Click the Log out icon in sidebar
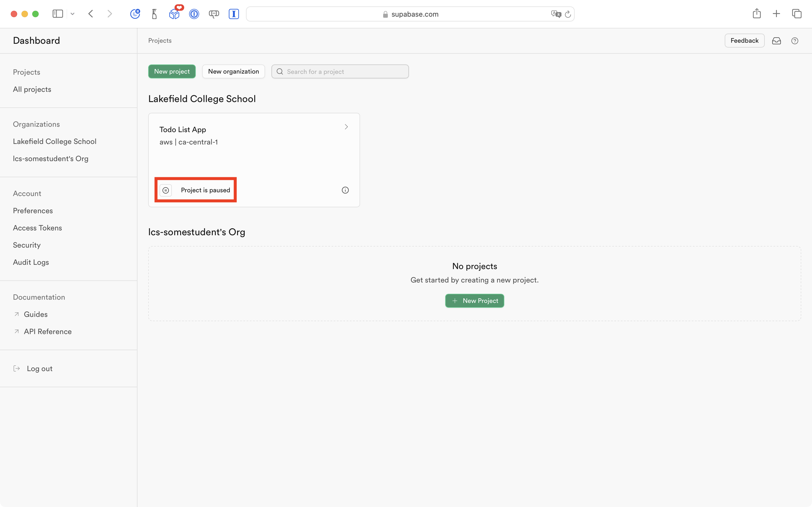Image resolution: width=812 pixels, height=507 pixels. click(x=16, y=368)
